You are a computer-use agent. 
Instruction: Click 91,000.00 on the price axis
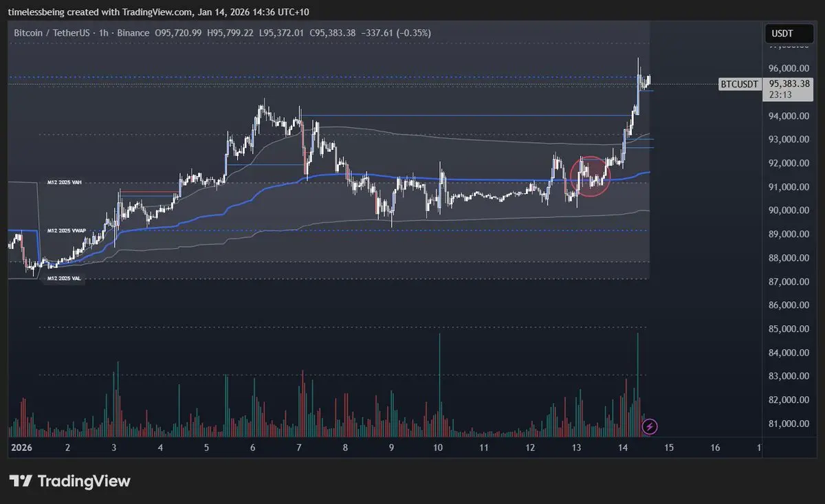pyautogui.click(x=789, y=187)
